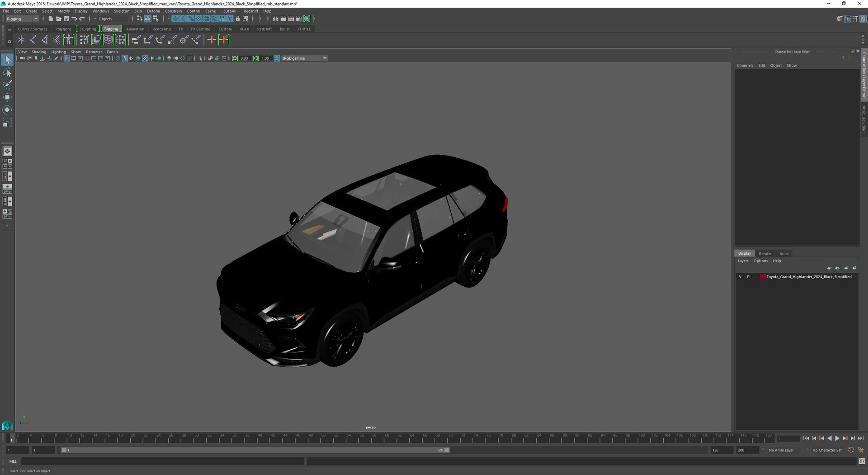This screenshot has height=475, width=868.
Task: Click the Create Joint shelf icon
Action: (33, 40)
